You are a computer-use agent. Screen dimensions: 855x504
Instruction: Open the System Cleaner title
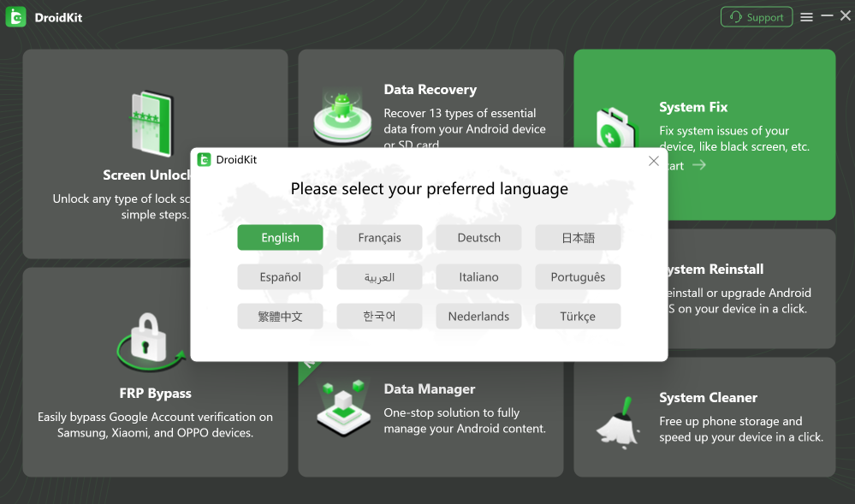click(708, 398)
